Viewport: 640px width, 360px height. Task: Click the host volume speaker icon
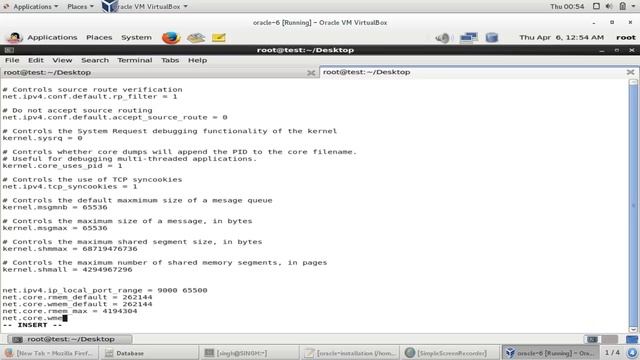click(x=609, y=7)
